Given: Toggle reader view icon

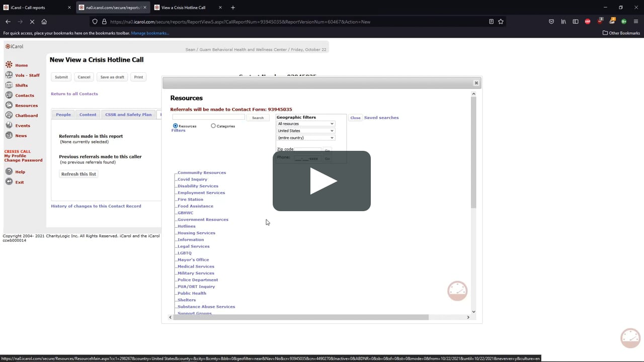Looking at the screenshot, I should click(x=491, y=22).
